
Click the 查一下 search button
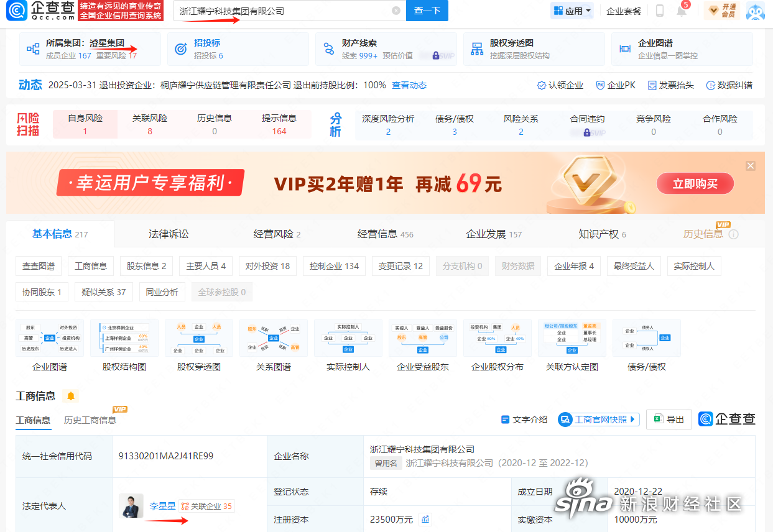427,11
